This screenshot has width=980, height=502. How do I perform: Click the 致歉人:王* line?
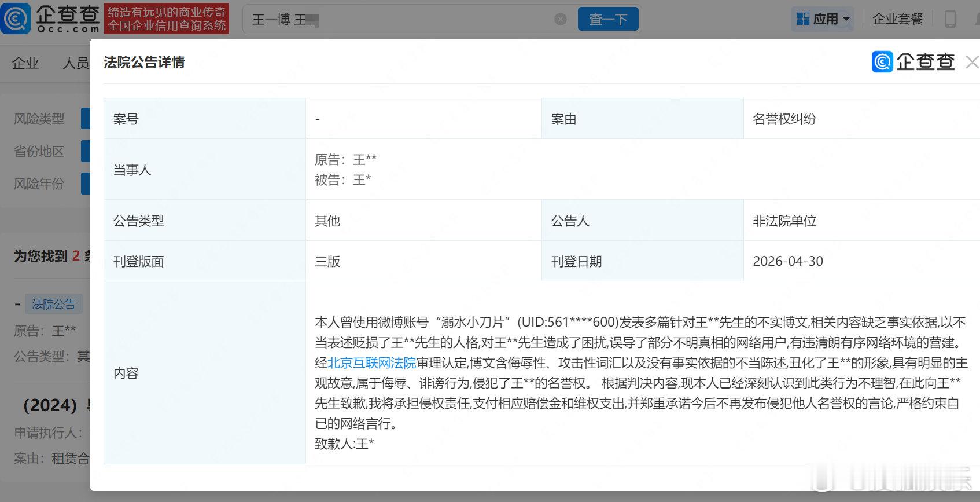coord(344,444)
